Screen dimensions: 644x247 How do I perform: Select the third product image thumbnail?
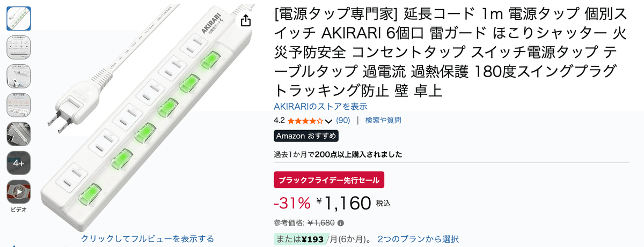19,76
